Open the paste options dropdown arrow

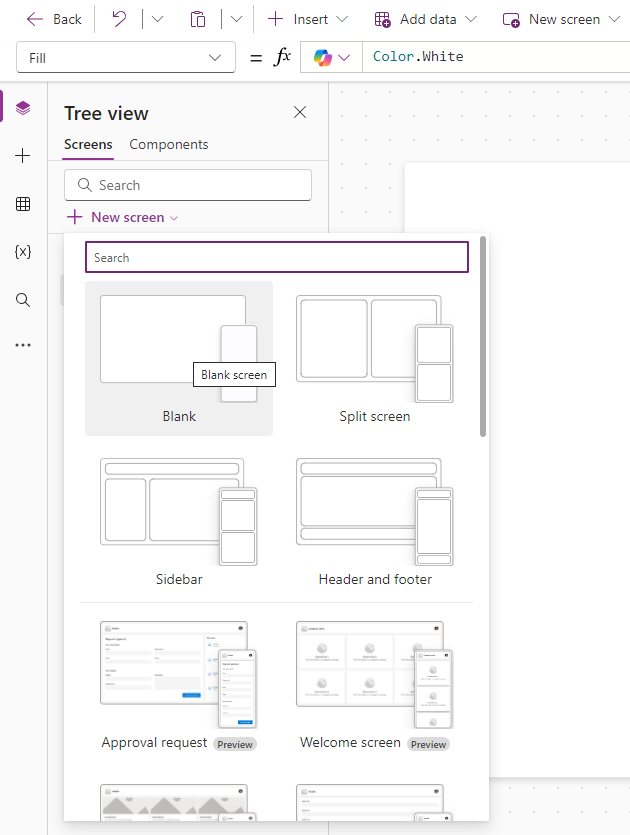coord(236,20)
